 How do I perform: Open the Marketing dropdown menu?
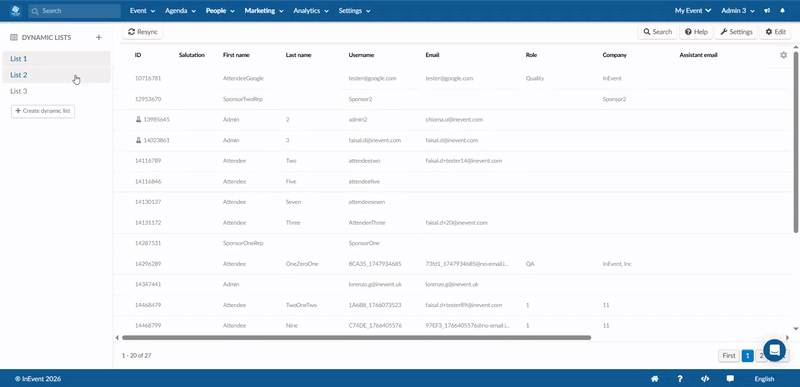[x=264, y=11]
